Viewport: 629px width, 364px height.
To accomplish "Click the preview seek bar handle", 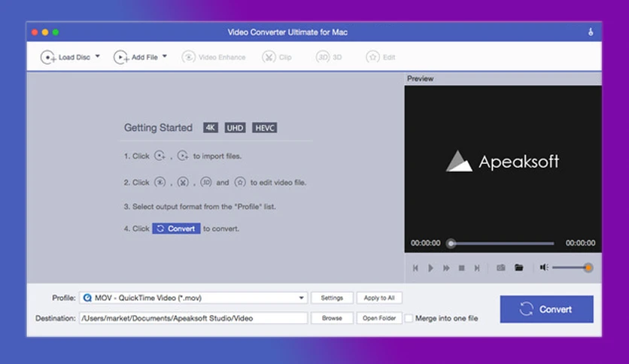I will (451, 244).
